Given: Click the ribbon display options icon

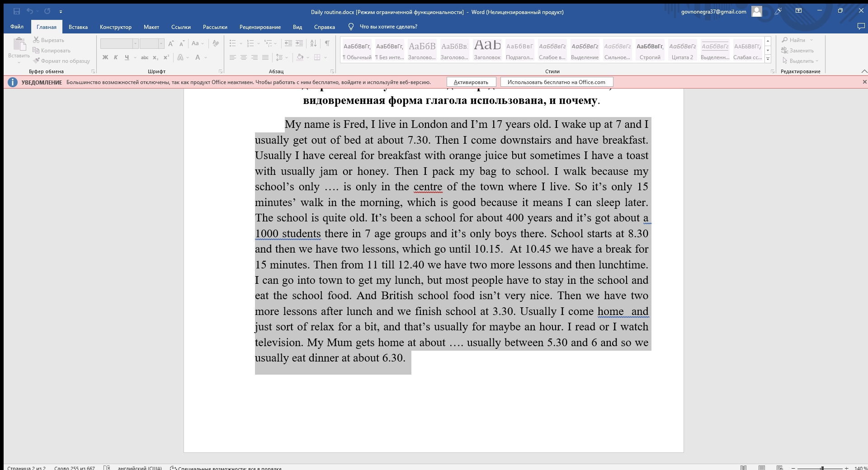Looking at the screenshot, I should (798, 11).
